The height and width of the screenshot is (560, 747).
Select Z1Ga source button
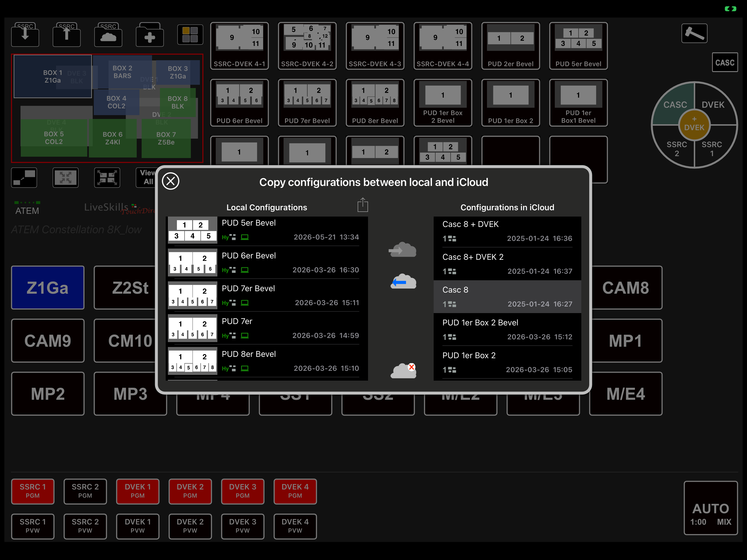48,288
